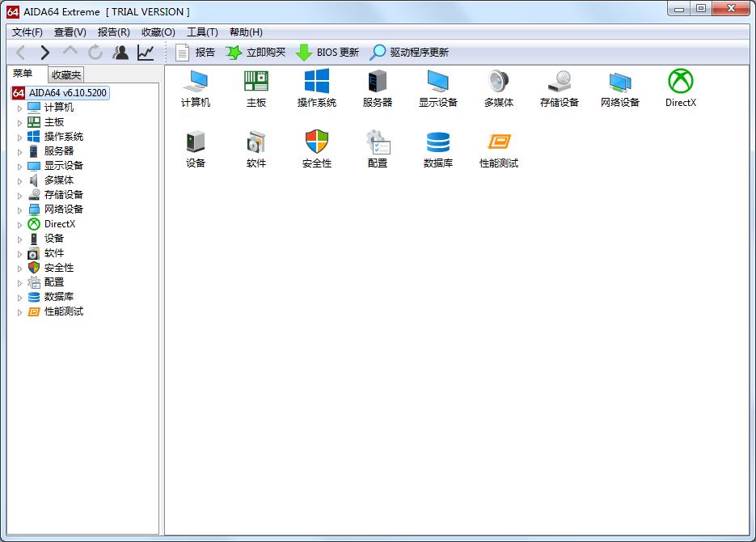Open the 性能测试 (Benchmark) icon
Screen dimensions: 756x542
(x=498, y=148)
